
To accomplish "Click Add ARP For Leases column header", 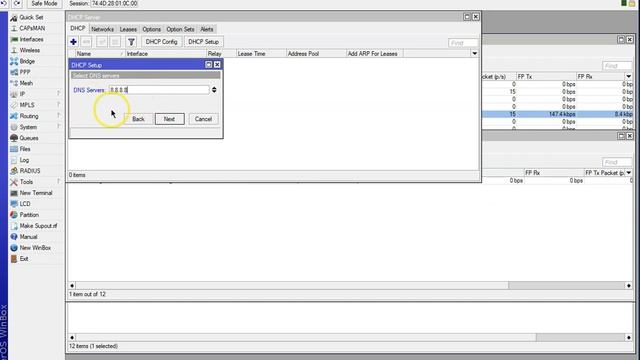I will (x=374, y=54).
